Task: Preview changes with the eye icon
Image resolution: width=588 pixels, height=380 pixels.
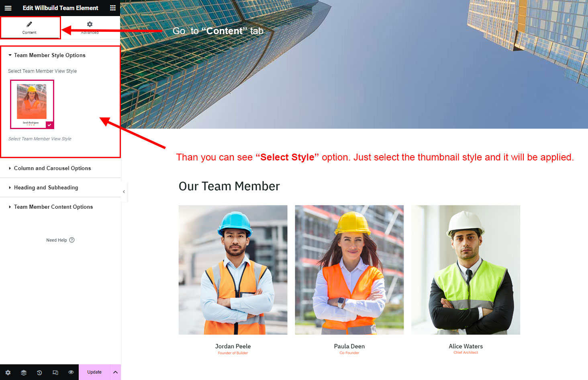Action: [71, 372]
